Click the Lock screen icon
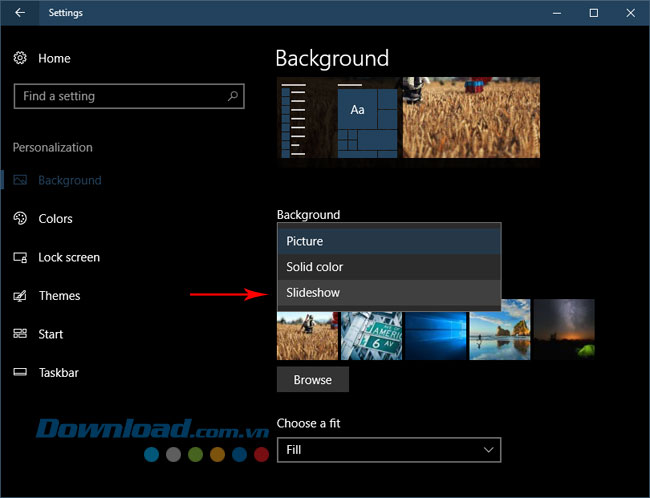The height and width of the screenshot is (498, 650). pyautogui.click(x=20, y=258)
